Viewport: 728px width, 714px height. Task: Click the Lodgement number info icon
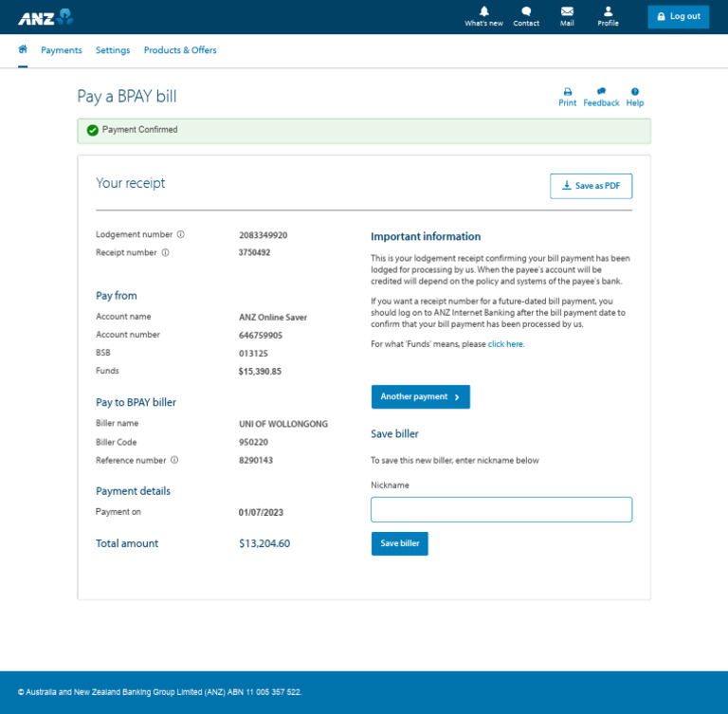(x=181, y=234)
